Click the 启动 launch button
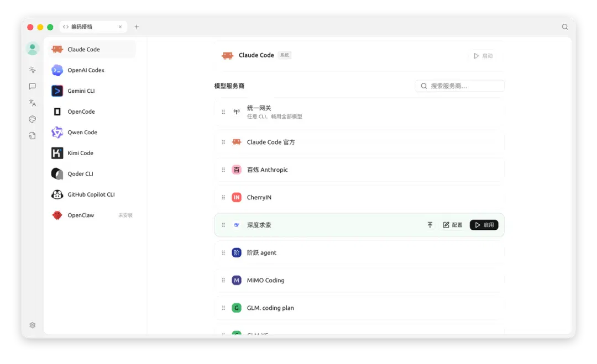 coord(483,56)
